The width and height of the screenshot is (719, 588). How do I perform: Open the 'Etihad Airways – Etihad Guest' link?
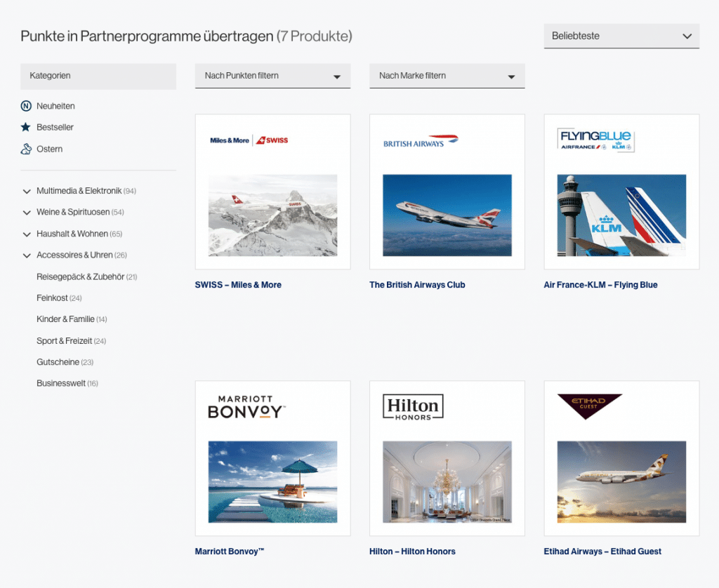tap(602, 552)
